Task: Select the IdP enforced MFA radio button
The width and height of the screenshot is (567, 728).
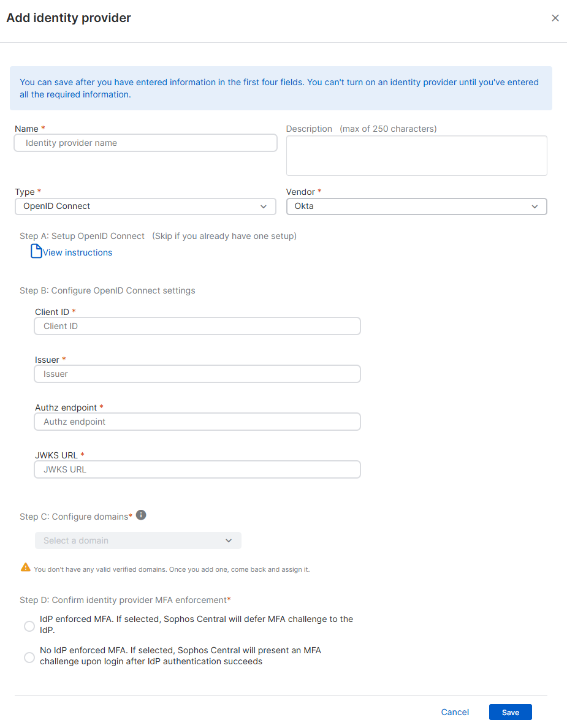Action: click(x=29, y=626)
